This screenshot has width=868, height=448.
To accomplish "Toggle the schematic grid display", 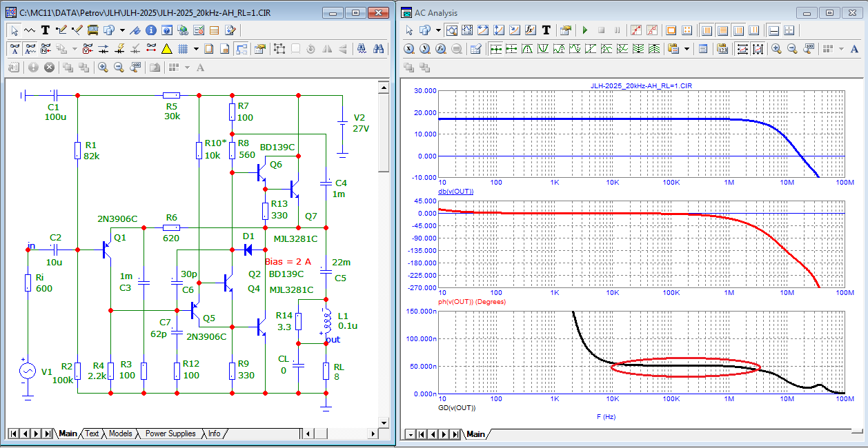I will pos(183,49).
